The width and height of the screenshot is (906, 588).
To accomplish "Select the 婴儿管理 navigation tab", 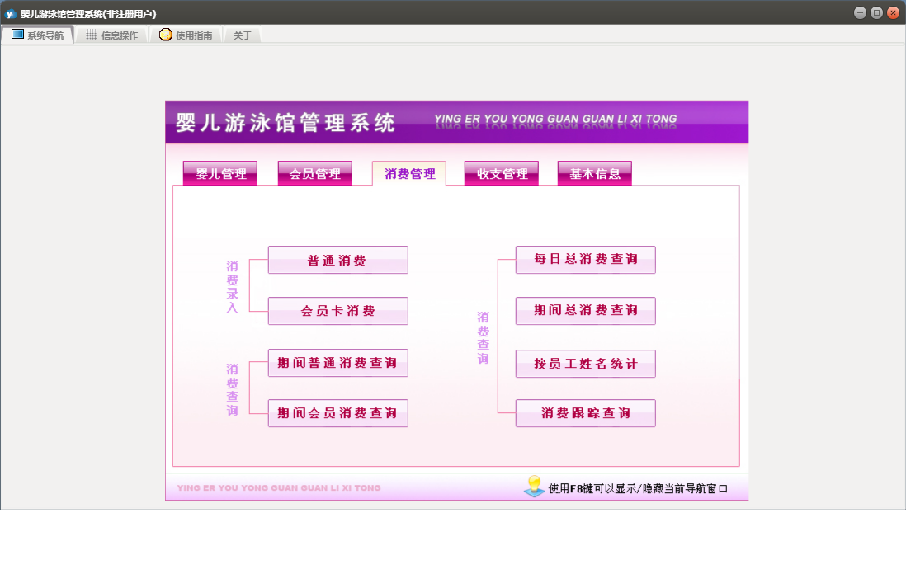I will [220, 173].
